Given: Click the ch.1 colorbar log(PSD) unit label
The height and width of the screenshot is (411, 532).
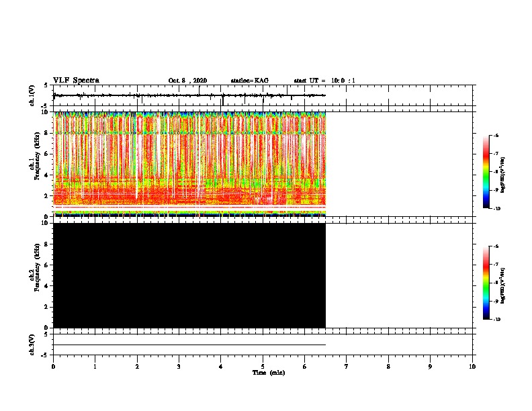Looking at the screenshot, I should click(x=502, y=175).
